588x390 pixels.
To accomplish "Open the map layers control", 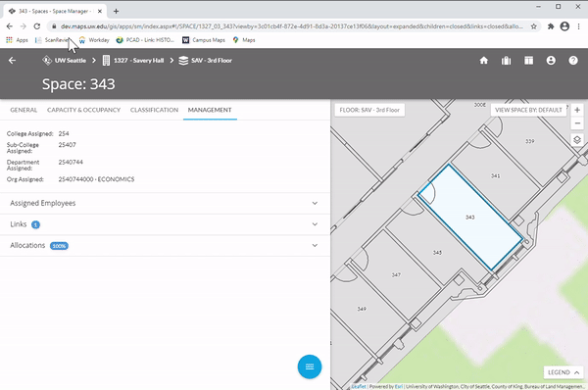I will [577, 140].
